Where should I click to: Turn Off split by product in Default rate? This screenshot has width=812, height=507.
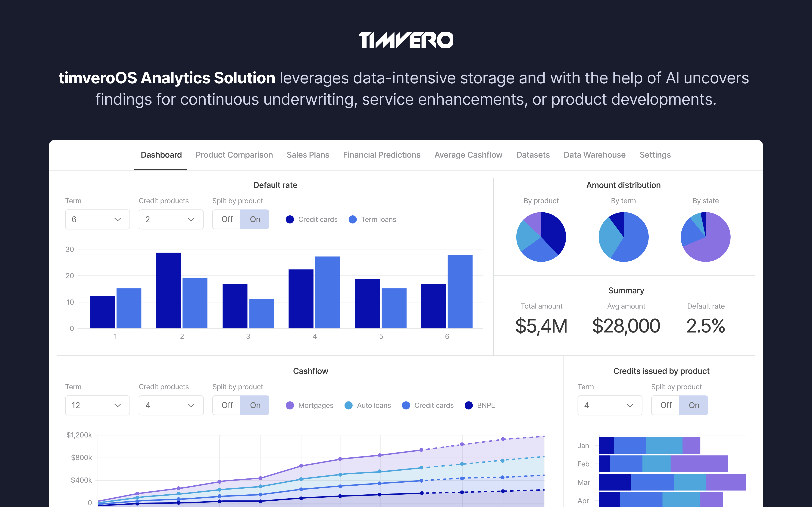(x=227, y=219)
